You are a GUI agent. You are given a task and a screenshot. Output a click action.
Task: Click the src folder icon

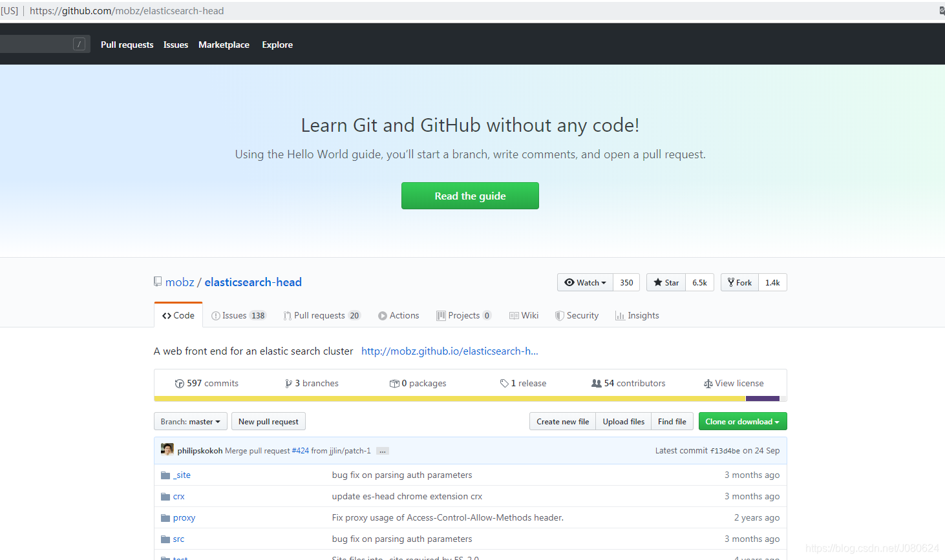[x=165, y=539]
